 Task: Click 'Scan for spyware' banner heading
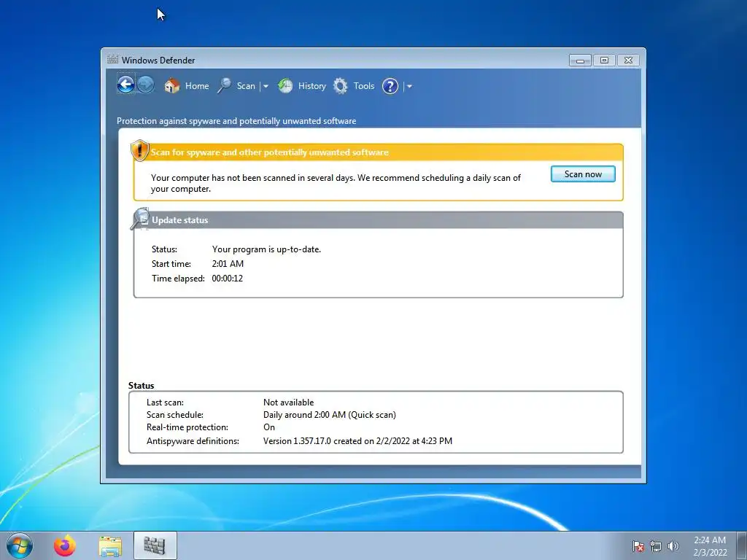pos(270,152)
